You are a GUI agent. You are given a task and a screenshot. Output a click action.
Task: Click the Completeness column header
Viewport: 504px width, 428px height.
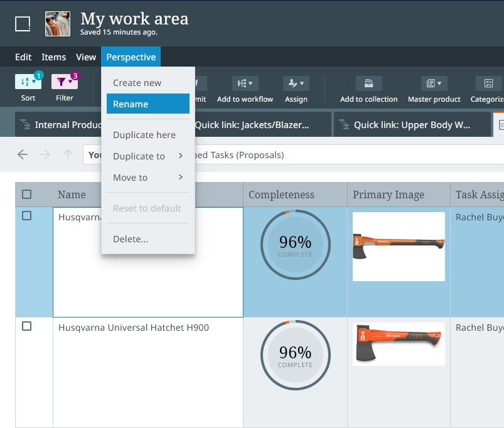click(282, 195)
